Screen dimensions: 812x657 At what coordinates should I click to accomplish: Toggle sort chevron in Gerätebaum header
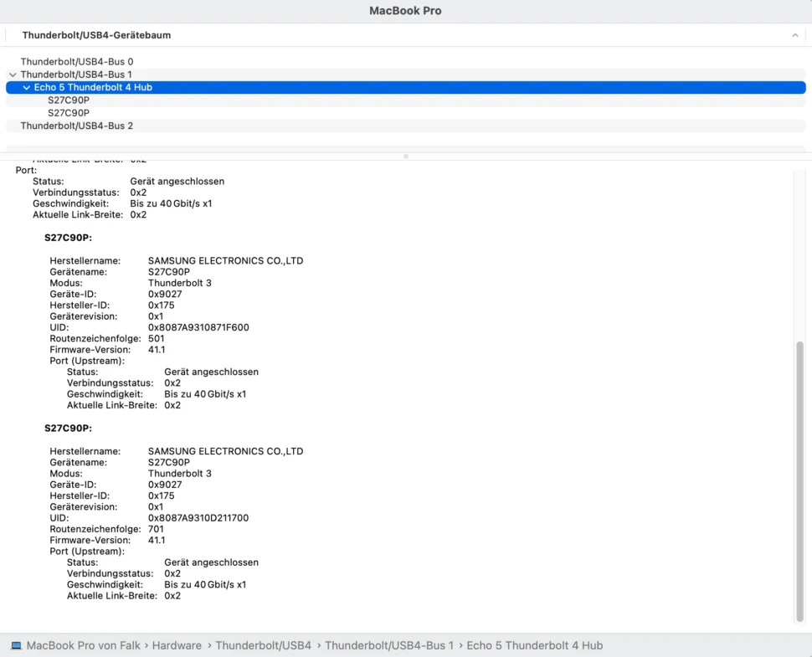[x=795, y=35]
